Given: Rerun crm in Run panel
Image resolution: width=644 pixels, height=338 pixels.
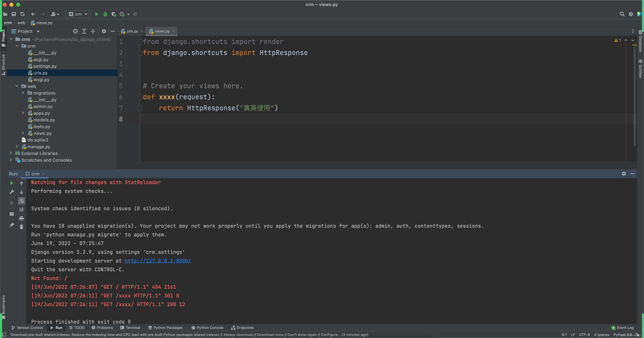Looking at the screenshot, I should [12, 183].
